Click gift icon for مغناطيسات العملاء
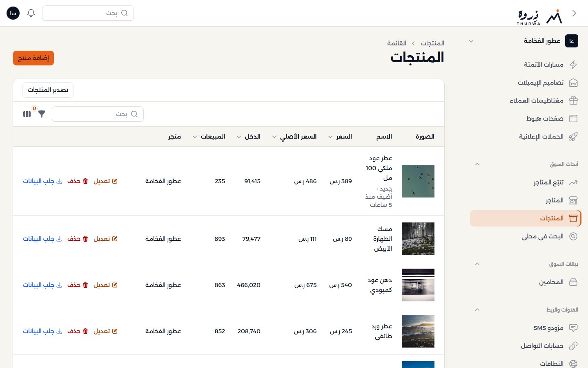 (573, 101)
